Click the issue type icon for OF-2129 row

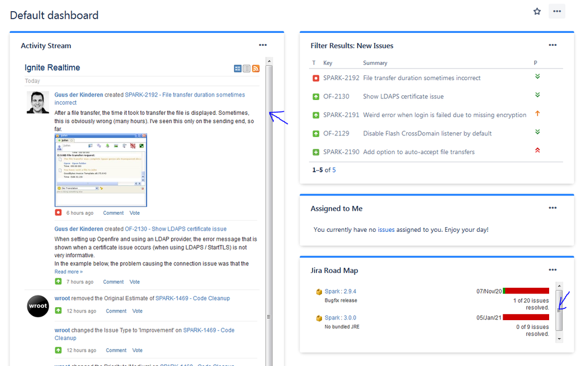[x=315, y=134]
